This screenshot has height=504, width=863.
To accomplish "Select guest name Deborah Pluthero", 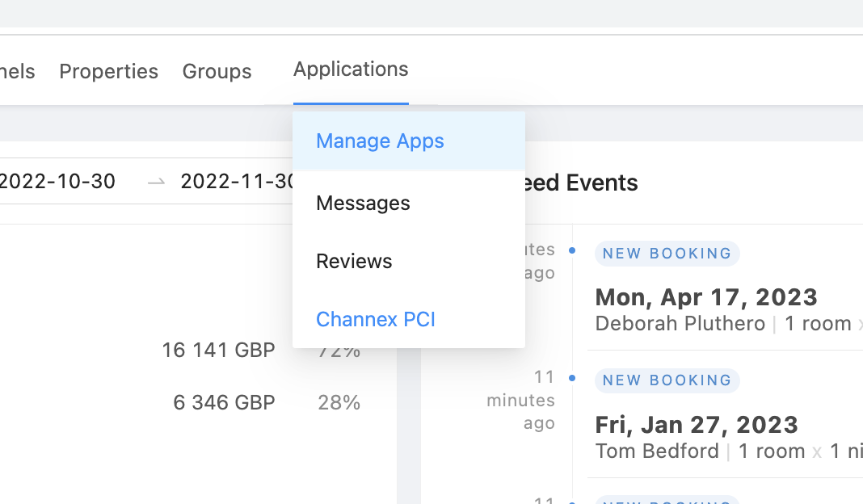I will click(x=680, y=324).
